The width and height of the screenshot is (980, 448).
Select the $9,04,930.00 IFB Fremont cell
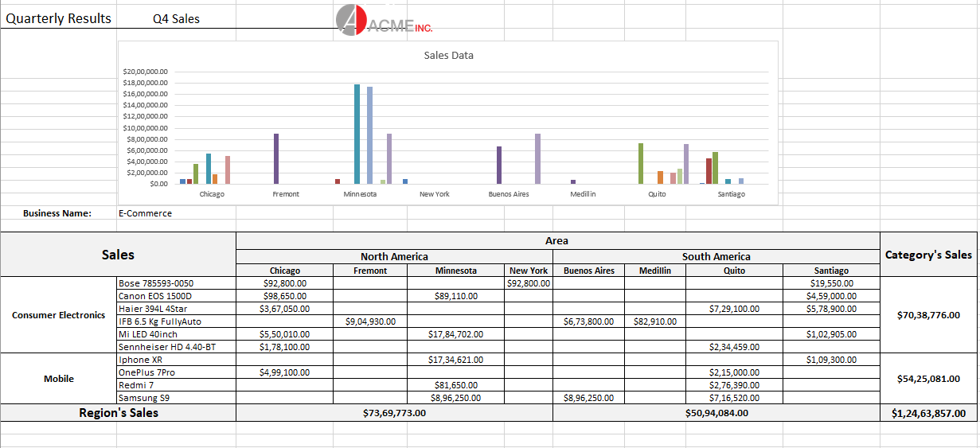pos(370,321)
